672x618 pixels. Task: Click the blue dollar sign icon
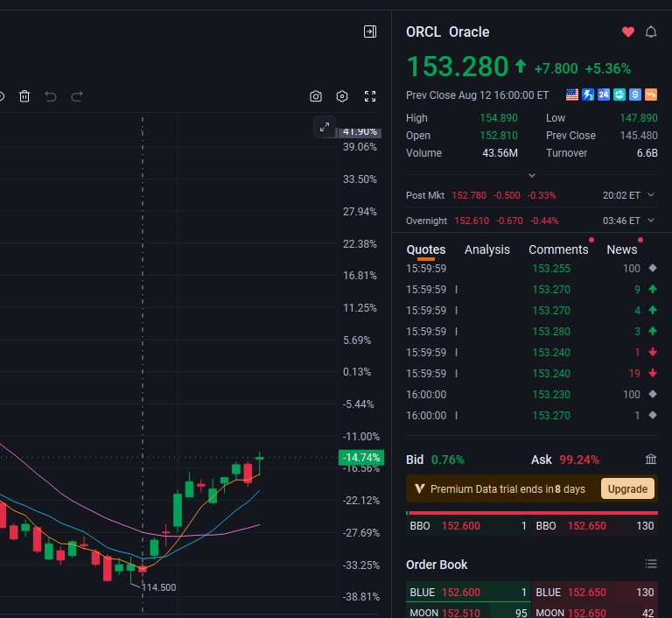pyautogui.click(x=634, y=95)
